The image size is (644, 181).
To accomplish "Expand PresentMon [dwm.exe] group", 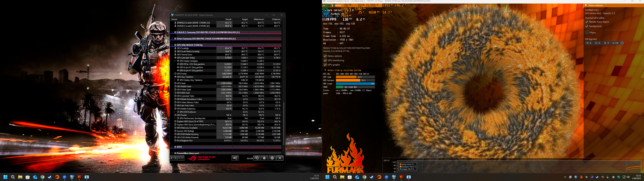I will coord(172,153).
